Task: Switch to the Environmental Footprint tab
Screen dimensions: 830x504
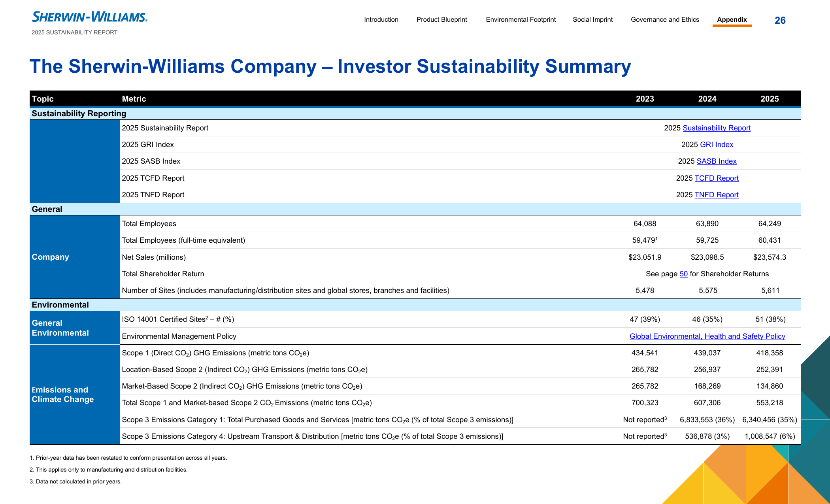Action: coord(521,19)
